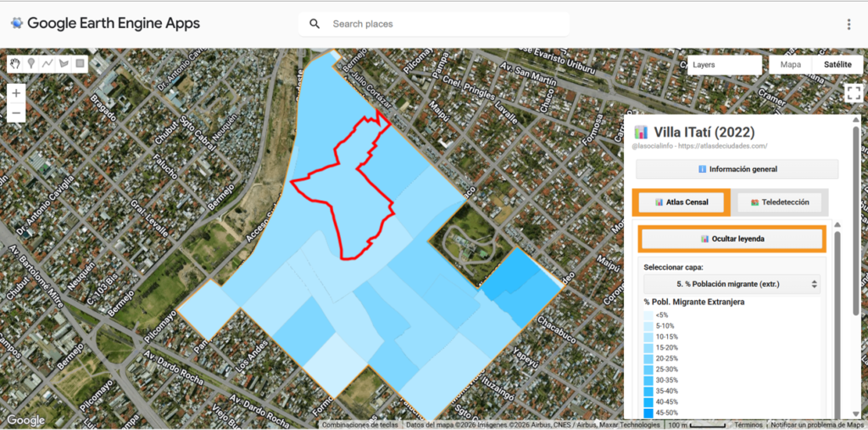
Task: Open the three-dot options menu
Action: tap(849, 24)
